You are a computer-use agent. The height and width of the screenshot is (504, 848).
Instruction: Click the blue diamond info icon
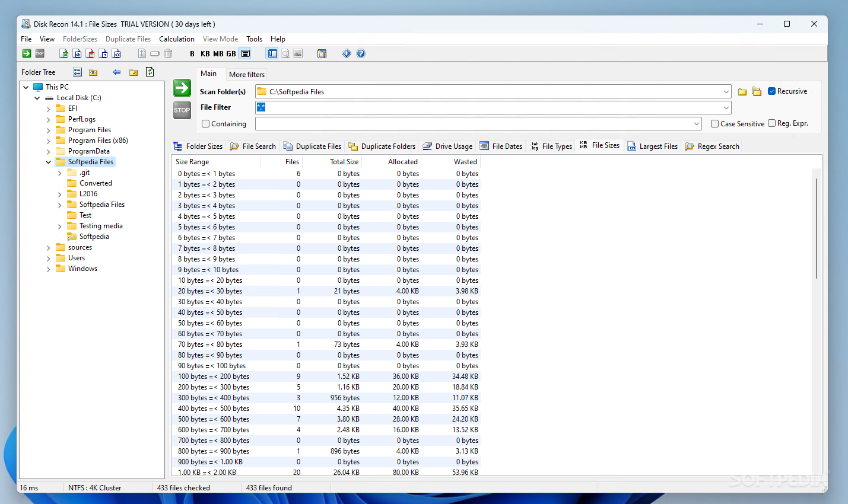[x=347, y=53]
